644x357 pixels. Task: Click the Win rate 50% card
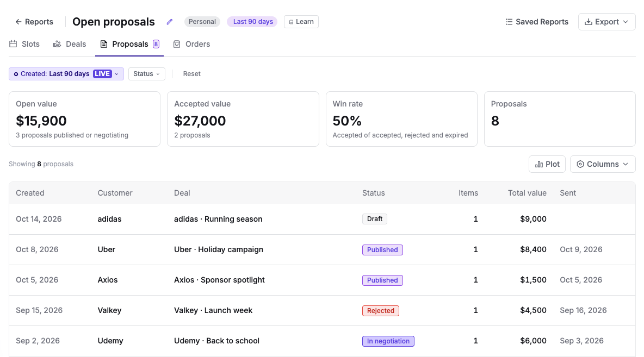tap(401, 119)
